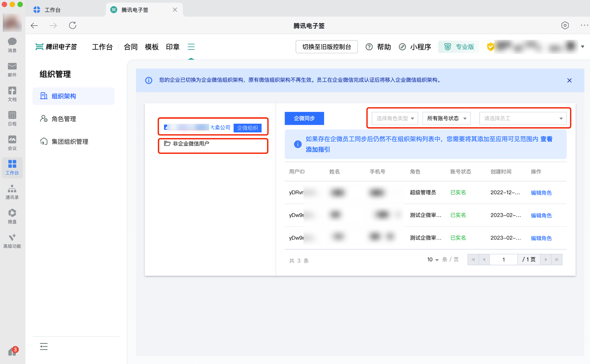Go to the previous page

484,259
